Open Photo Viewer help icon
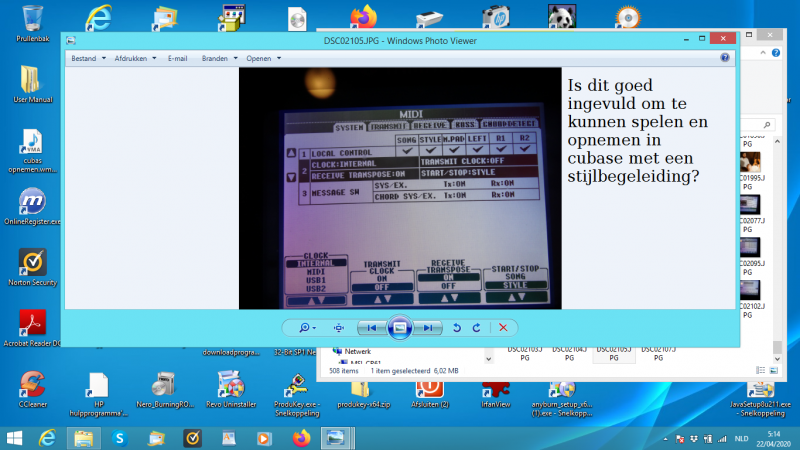Viewport: 800px width, 450px height. tap(725, 58)
